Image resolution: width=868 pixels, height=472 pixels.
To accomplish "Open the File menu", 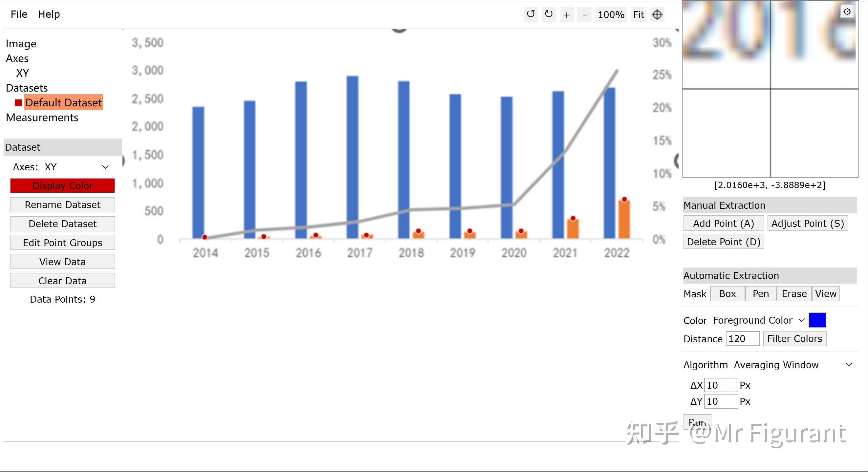I will [x=19, y=14].
